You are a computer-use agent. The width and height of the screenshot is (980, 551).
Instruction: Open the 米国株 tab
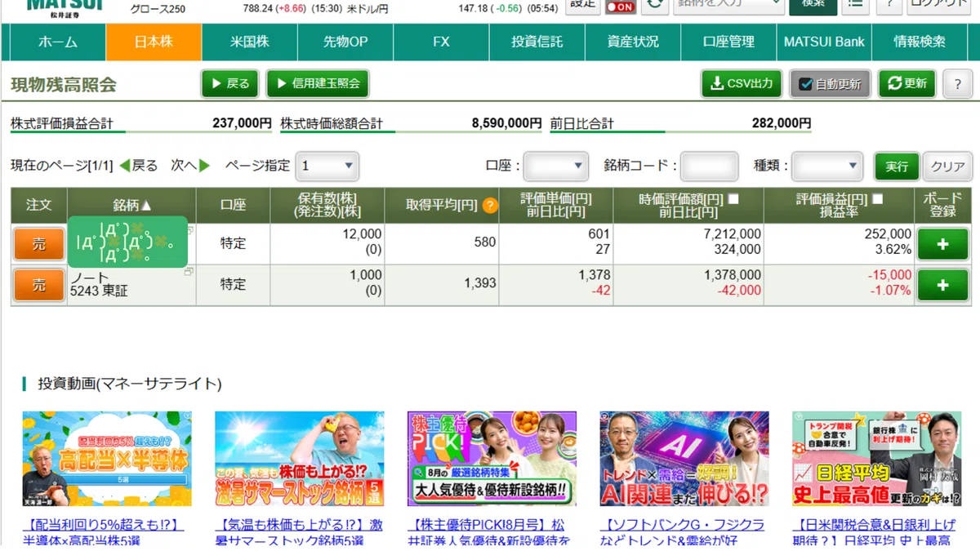(x=249, y=42)
